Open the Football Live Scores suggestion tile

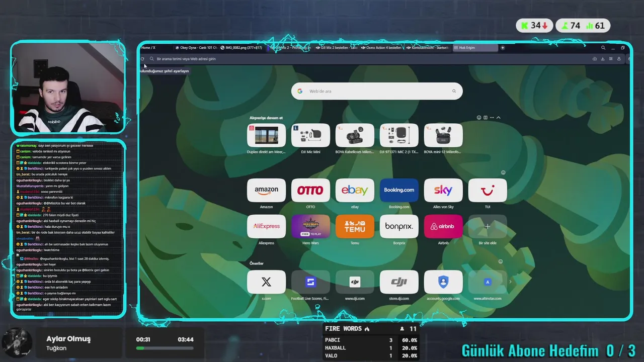(x=310, y=282)
